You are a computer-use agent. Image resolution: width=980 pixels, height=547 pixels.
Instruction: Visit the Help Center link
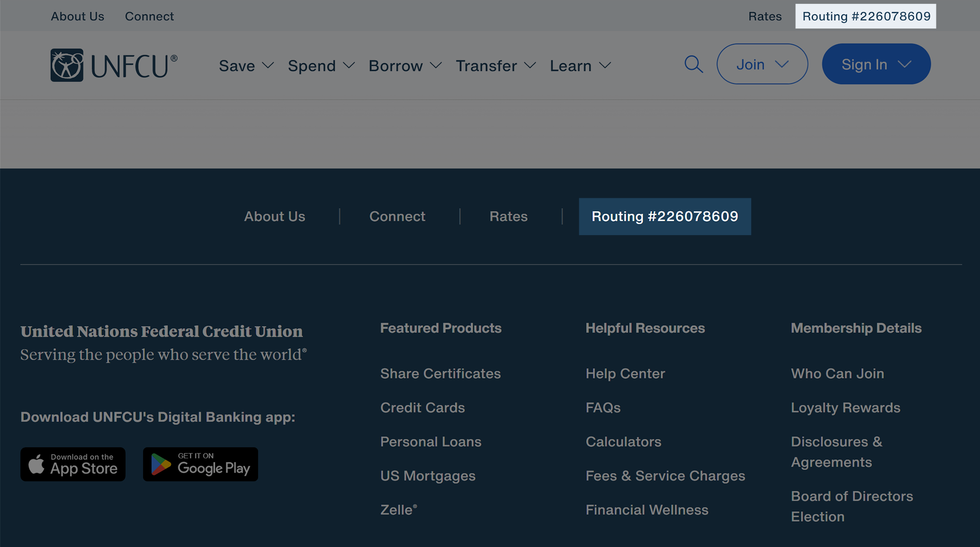click(625, 374)
